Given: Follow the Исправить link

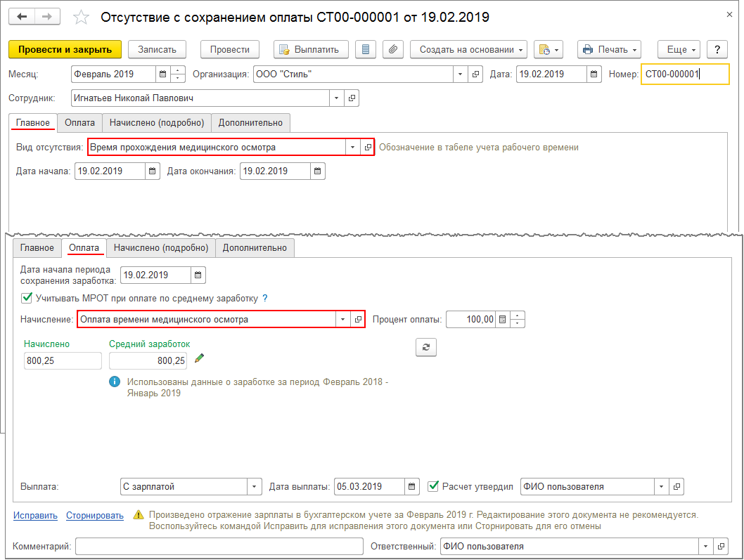Looking at the screenshot, I should 35,516.
